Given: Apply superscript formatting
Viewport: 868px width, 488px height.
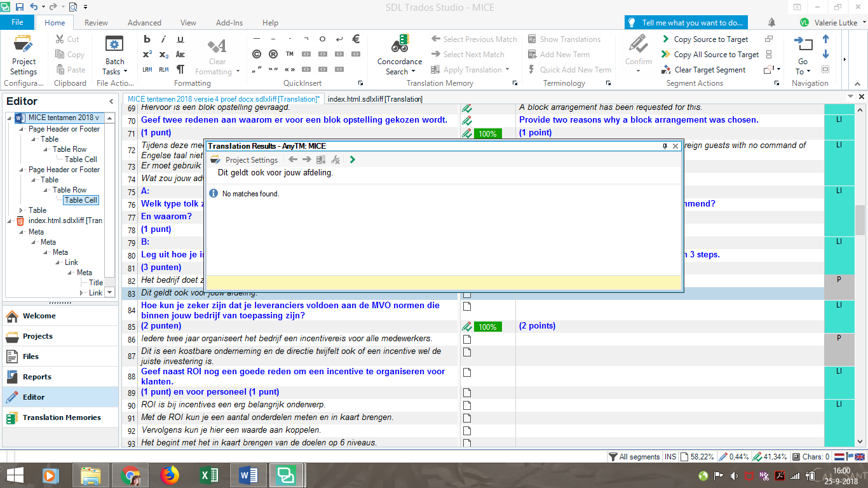Looking at the screenshot, I should click(147, 55).
